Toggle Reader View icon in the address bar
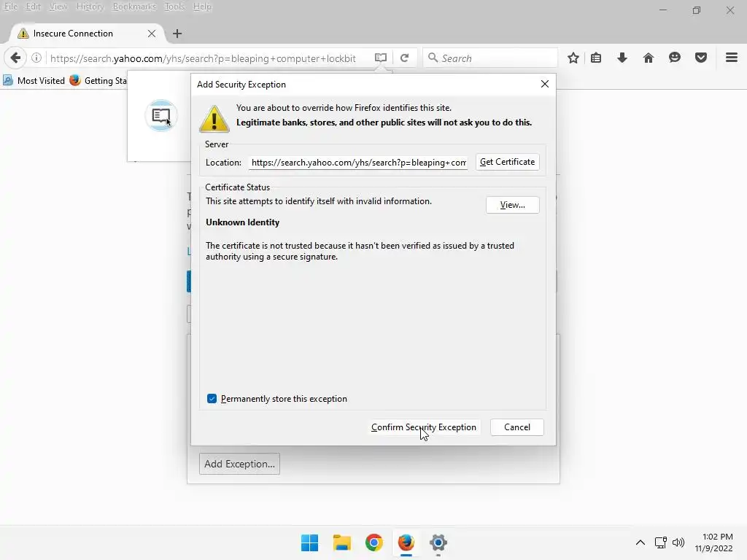The height and width of the screenshot is (560, 747). pyautogui.click(x=380, y=58)
